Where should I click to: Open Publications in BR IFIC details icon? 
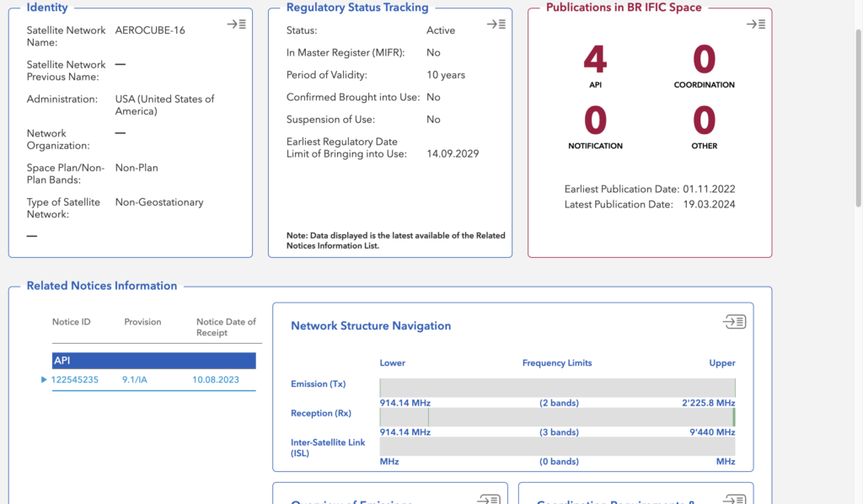(x=756, y=24)
